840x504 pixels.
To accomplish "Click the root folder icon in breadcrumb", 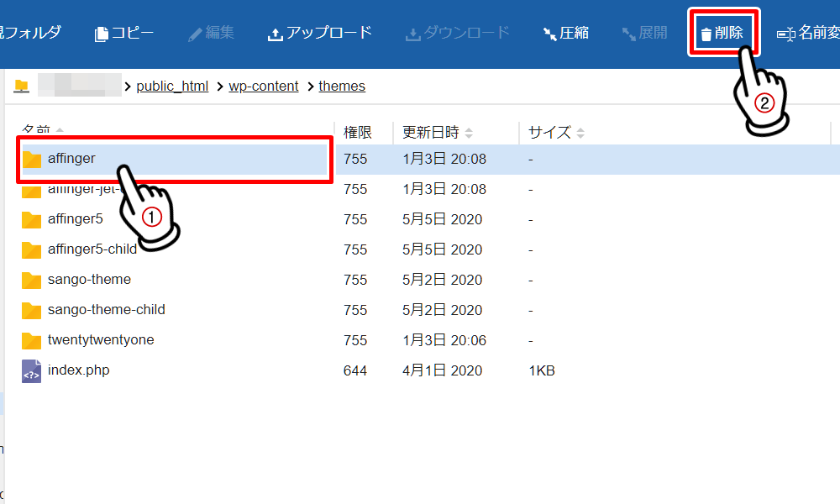I will 22,86.
